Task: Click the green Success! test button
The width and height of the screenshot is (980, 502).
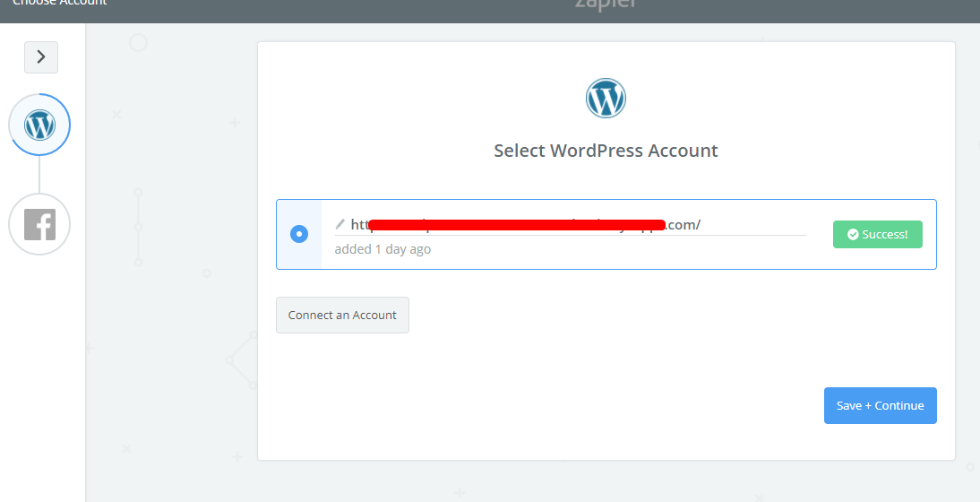Action: pos(878,235)
